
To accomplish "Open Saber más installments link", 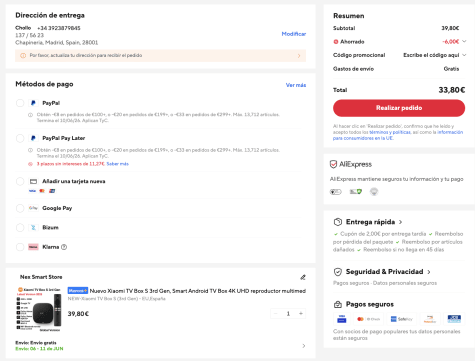I will (x=118, y=164).
